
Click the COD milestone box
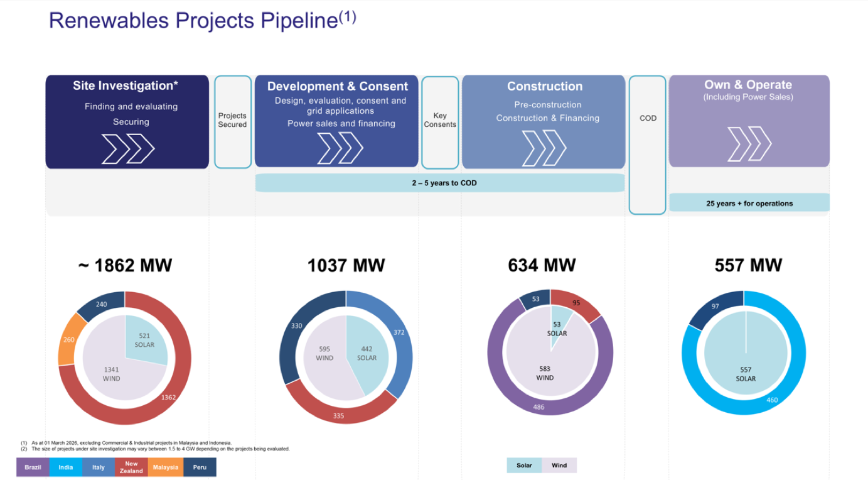point(648,145)
